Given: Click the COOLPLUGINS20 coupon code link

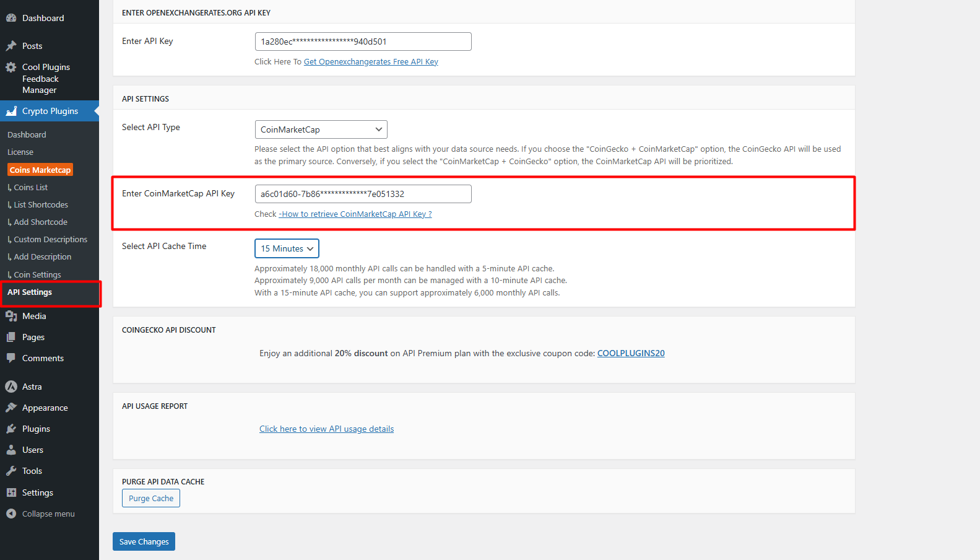Looking at the screenshot, I should click(x=631, y=353).
